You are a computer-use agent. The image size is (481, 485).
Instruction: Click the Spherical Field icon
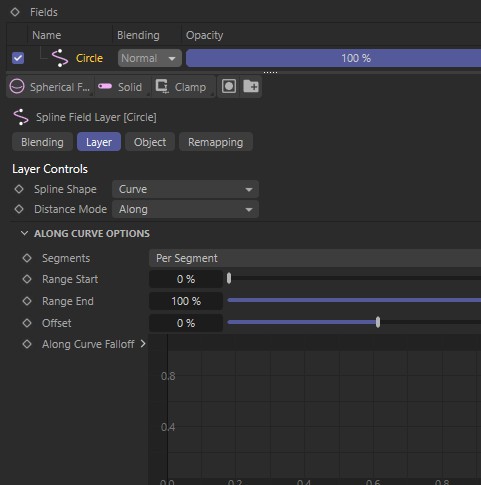[17, 87]
